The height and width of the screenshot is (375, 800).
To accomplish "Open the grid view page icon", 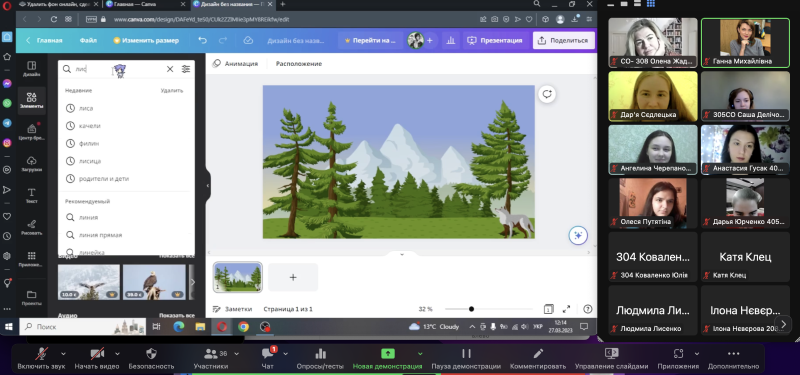I will tap(548, 309).
